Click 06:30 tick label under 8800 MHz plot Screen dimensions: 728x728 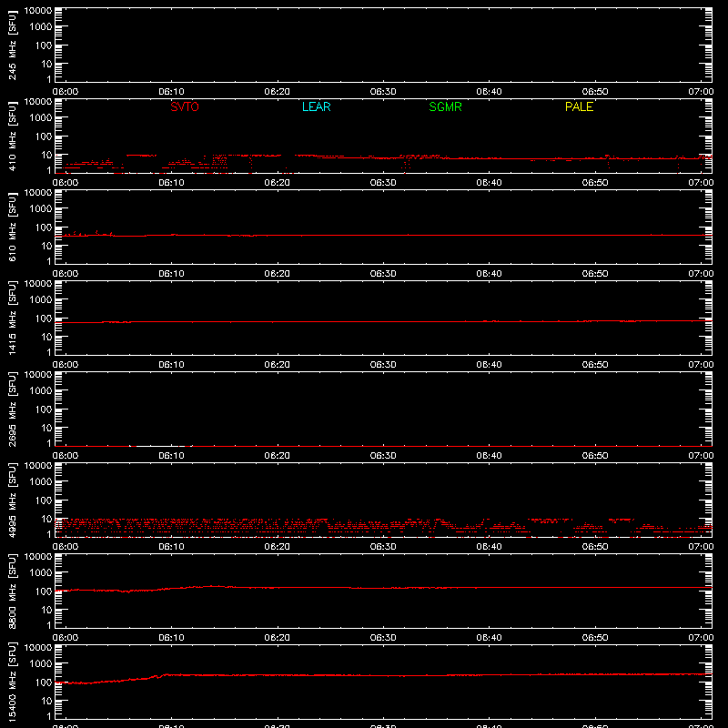tap(383, 638)
